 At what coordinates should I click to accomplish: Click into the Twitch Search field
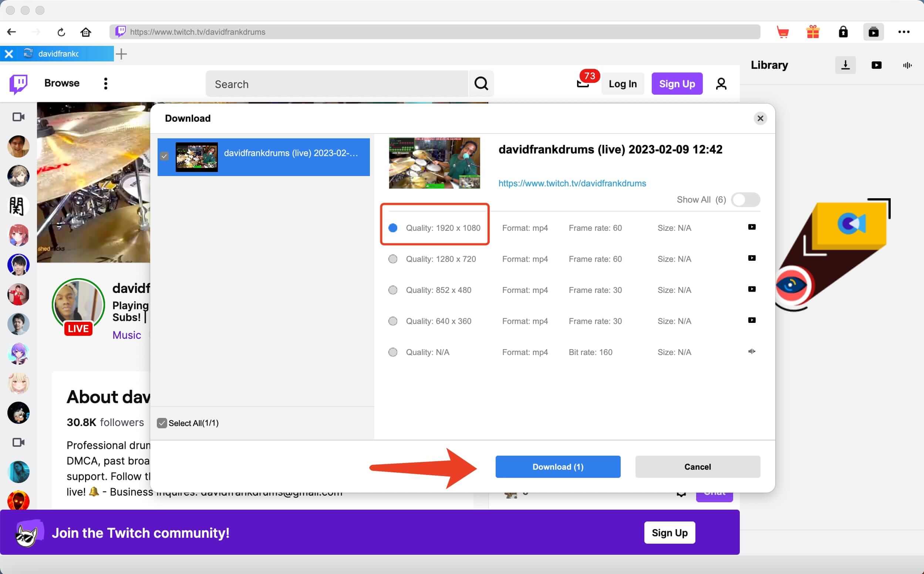tap(337, 84)
